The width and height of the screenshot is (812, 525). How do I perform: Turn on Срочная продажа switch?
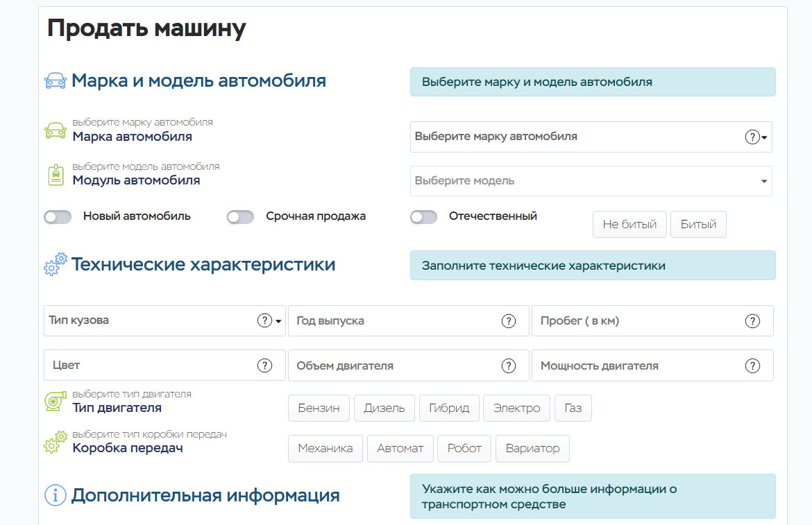click(x=241, y=217)
